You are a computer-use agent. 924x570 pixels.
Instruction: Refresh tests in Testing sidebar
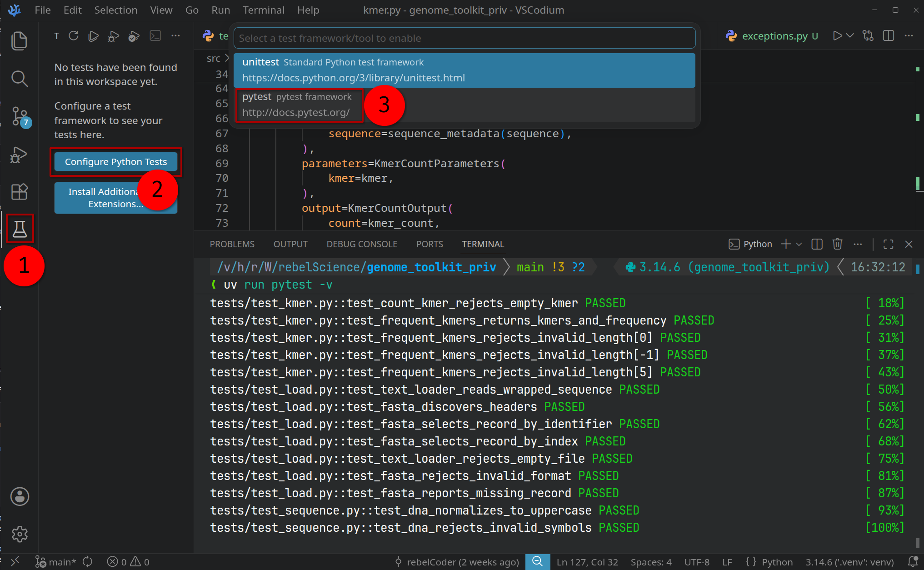(74, 36)
